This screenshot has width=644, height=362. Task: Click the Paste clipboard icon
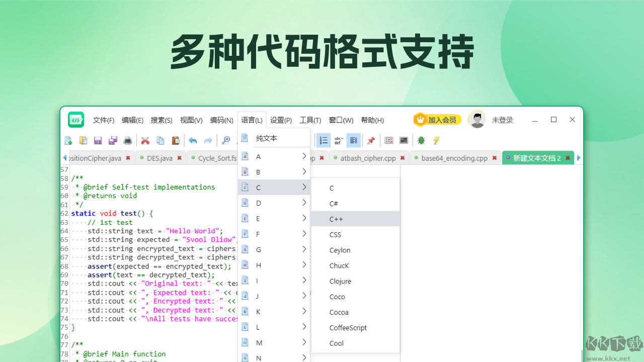[x=175, y=140]
